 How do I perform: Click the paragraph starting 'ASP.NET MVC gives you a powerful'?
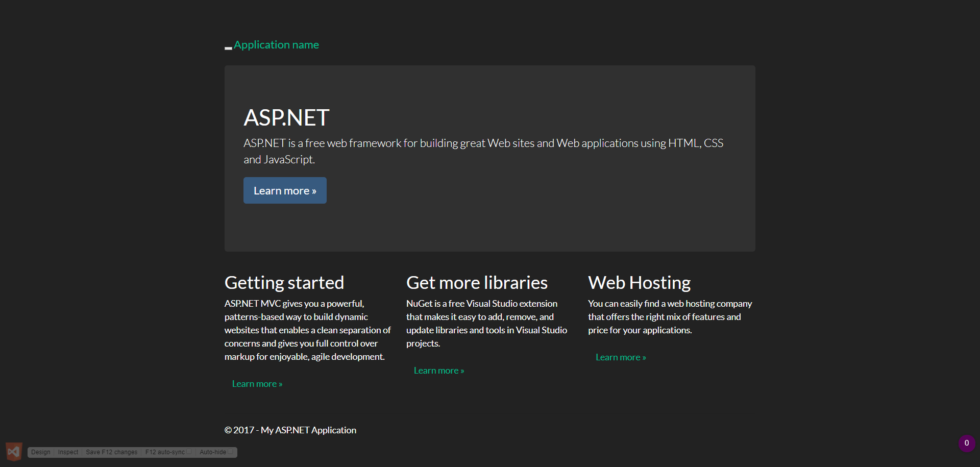[x=308, y=330]
